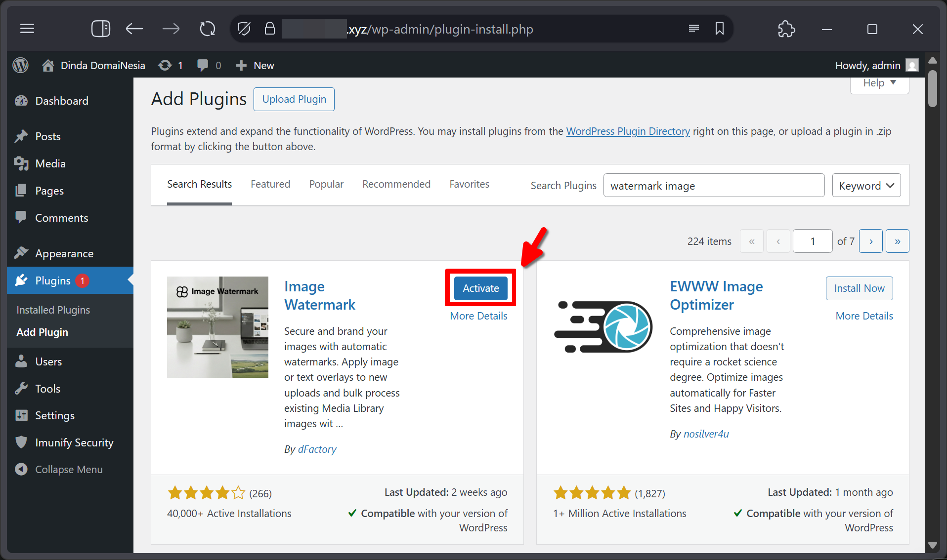Go to Installed Plugins submenu
Viewport: 947px width, 560px height.
[x=53, y=310]
